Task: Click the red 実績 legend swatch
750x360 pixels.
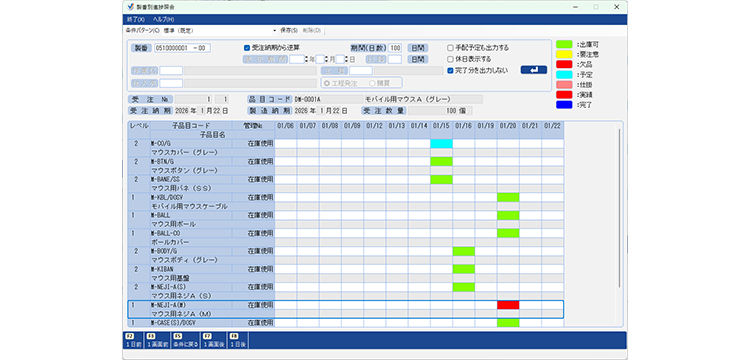Action: (564, 95)
